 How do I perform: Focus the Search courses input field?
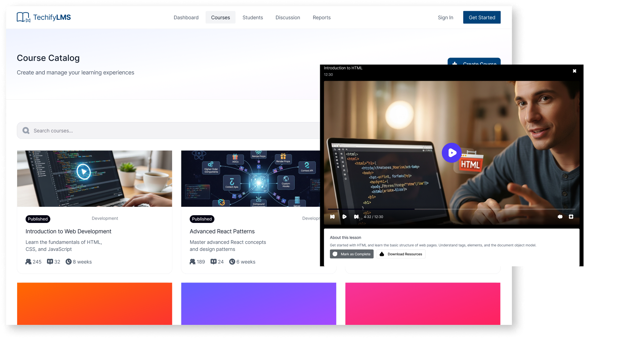tap(168, 130)
